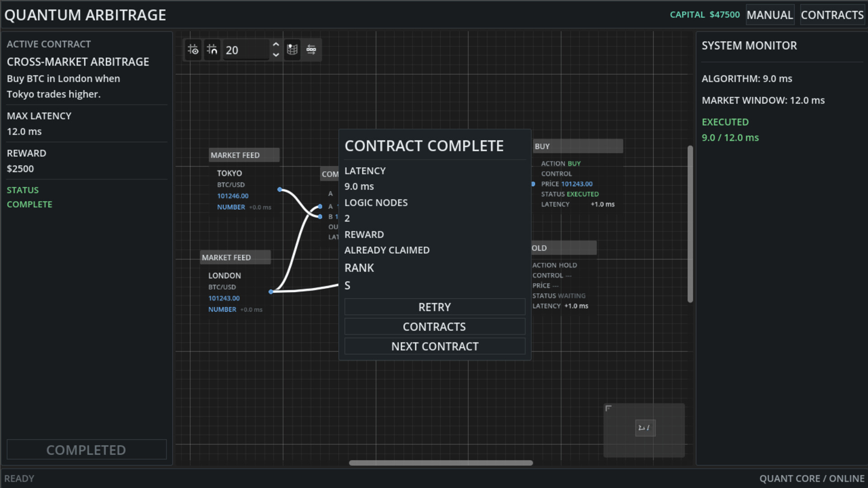Viewport: 868px width, 488px height.
Task: Click STATUS WAITING on the HOLD node
Action: click(559, 296)
